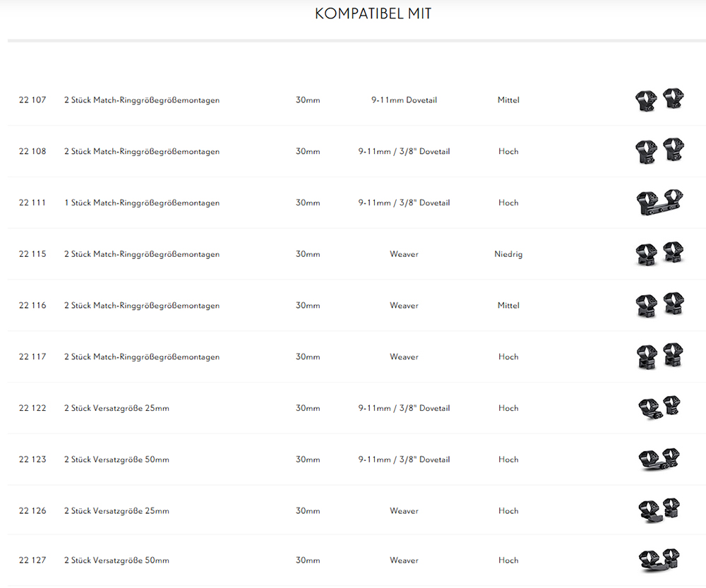Select the 22 123 50mm offset mount image
This screenshot has height=588, width=706.
(659, 460)
